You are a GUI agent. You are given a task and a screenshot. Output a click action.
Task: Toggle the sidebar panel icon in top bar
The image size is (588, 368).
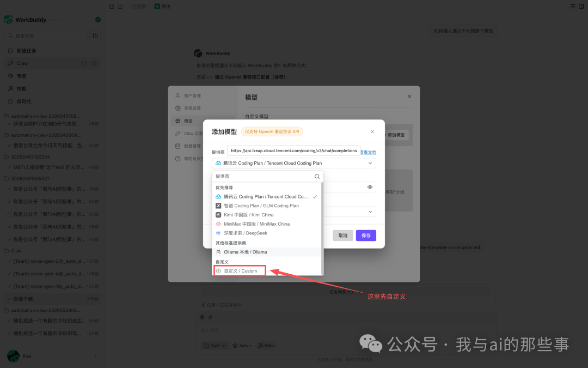tap(112, 6)
